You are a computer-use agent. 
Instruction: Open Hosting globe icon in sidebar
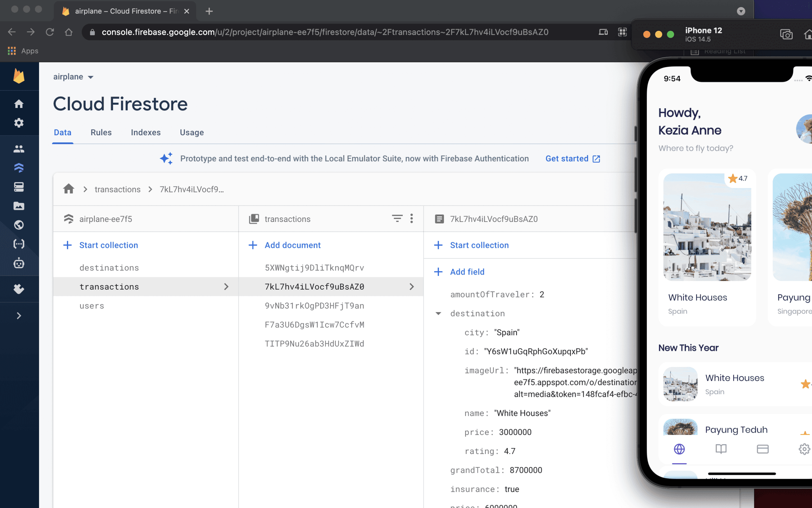click(x=19, y=225)
